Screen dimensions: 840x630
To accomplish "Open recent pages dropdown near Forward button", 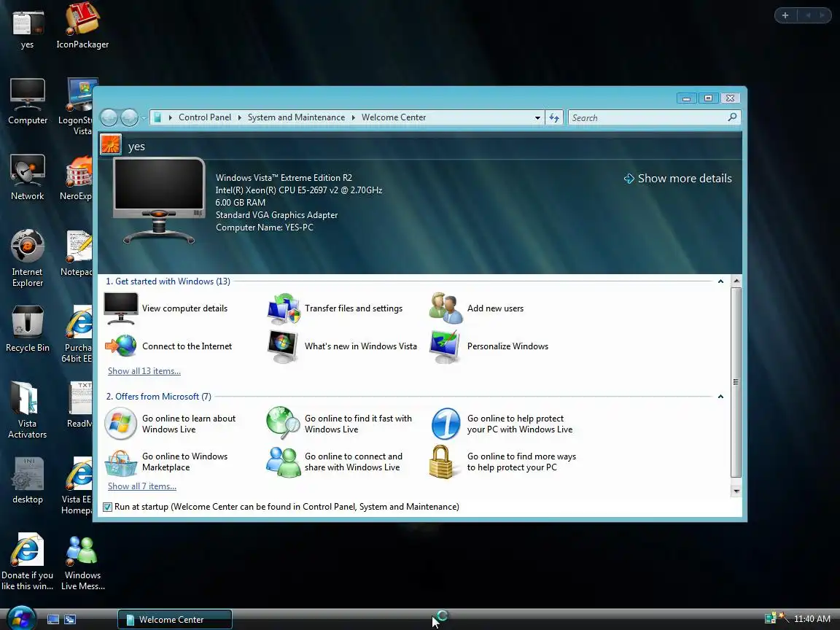I will pyautogui.click(x=144, y=118).
